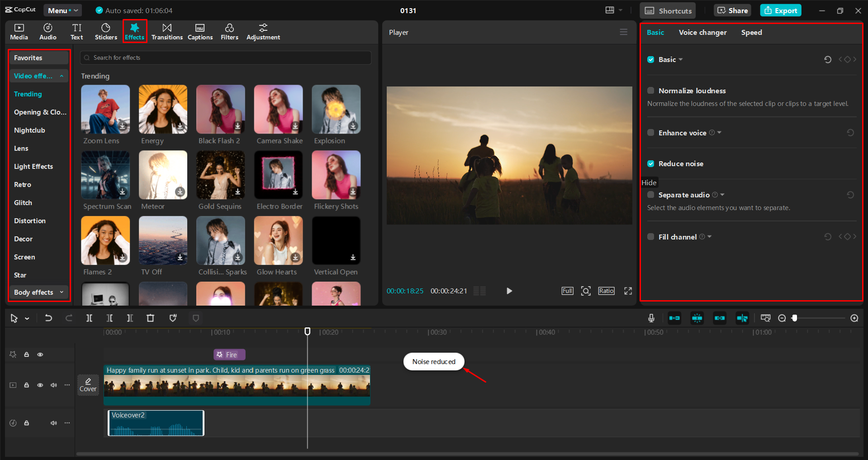This screenshot has height=460, width=868.
Task: Open the Menu dropdown
Action: coord(62,10)
